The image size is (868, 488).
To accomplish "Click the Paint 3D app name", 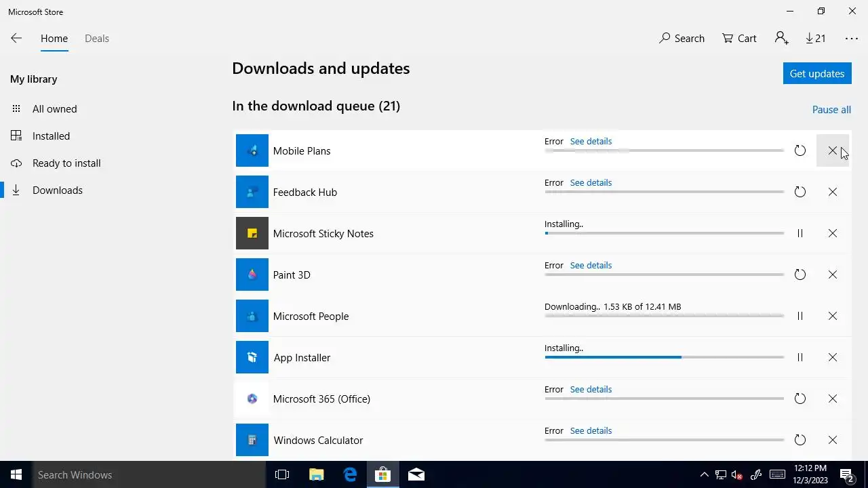I will click(x=292, y=275).
